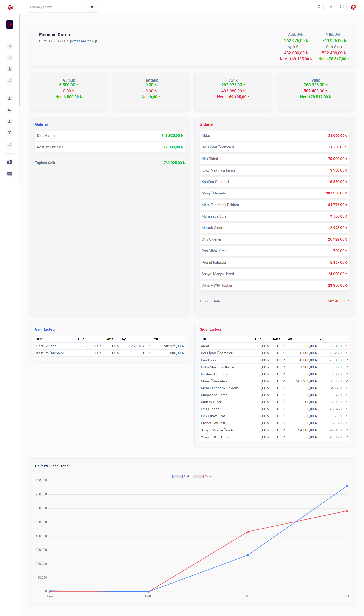Click the user icon just above banknote icon

click(x=9, y=145)
